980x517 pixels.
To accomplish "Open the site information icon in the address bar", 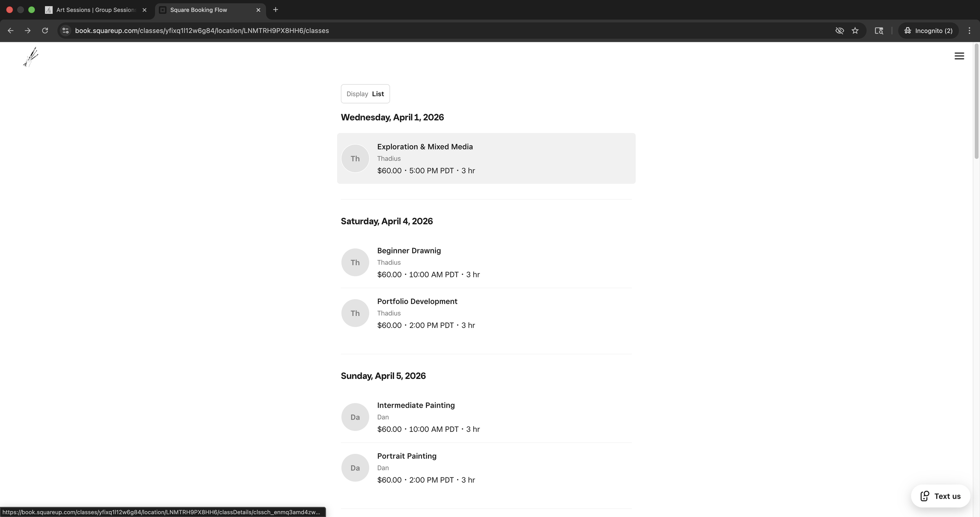I will point(65,31).
